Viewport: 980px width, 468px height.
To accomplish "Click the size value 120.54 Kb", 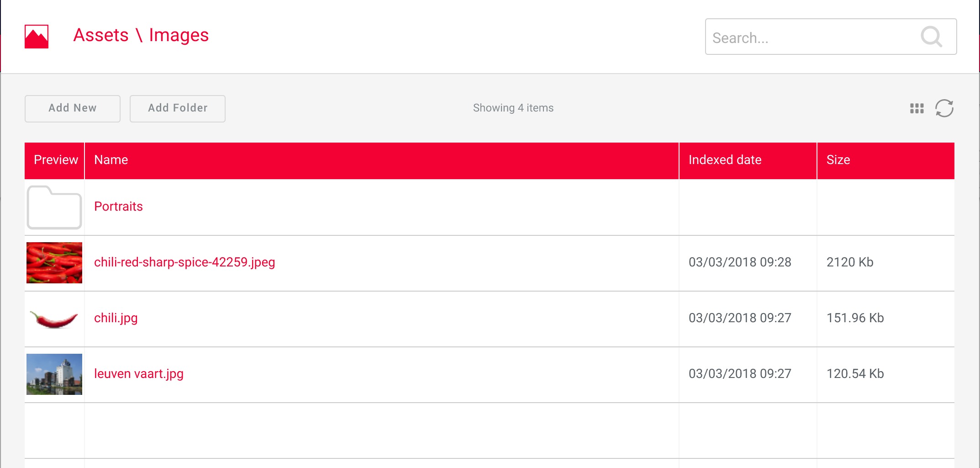I will 855,374.
